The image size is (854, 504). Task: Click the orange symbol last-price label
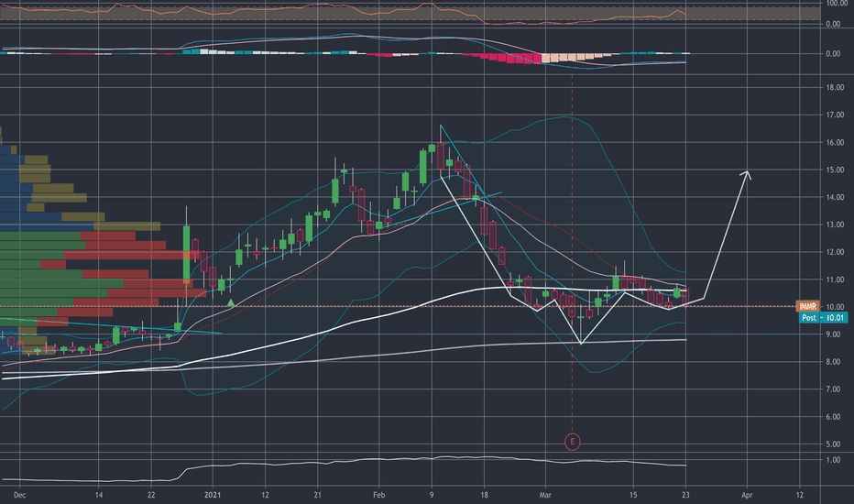click(807, 306)
